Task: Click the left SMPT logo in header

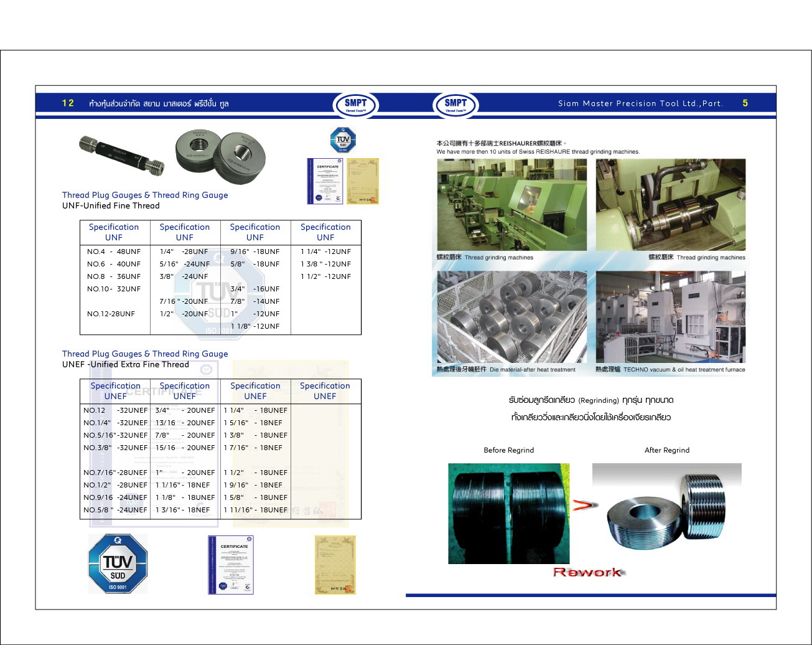Action: (x=356, y=105)
